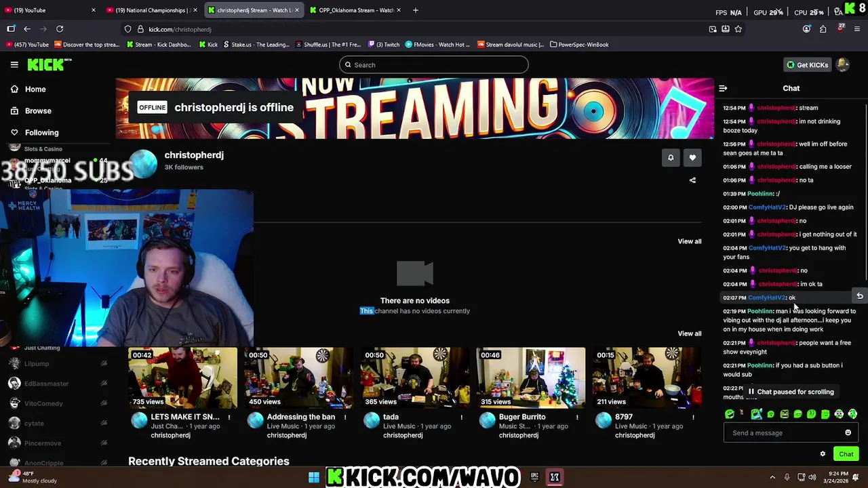The height and width of the screenshot is (488, 868).
Task: Go to Home in Kick sidebar
Action: (x=28, y=89)
